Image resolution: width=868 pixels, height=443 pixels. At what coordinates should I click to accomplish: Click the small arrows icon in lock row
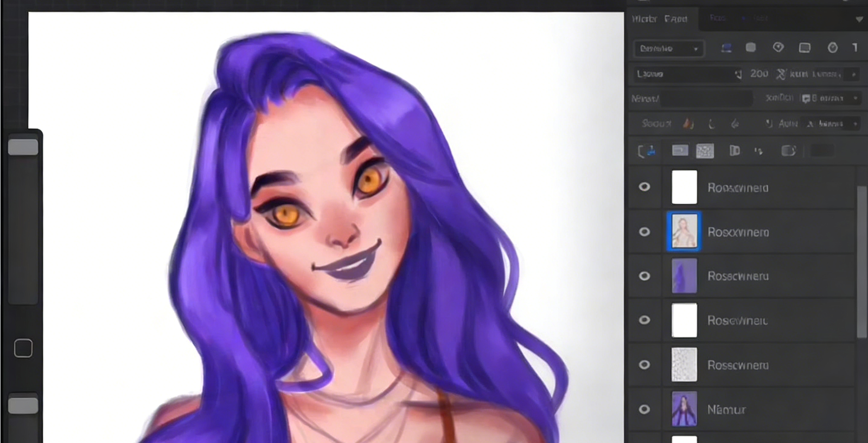click(758, 151)
